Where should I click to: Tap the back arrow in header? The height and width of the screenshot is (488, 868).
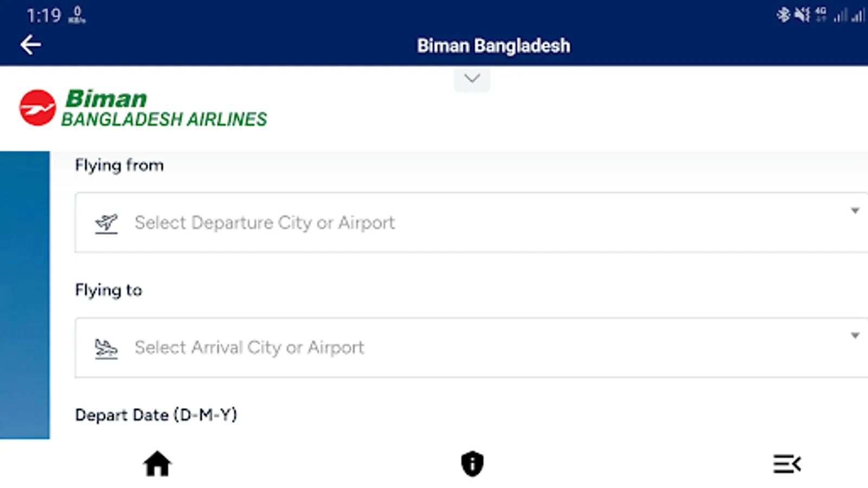click(31, 45)
